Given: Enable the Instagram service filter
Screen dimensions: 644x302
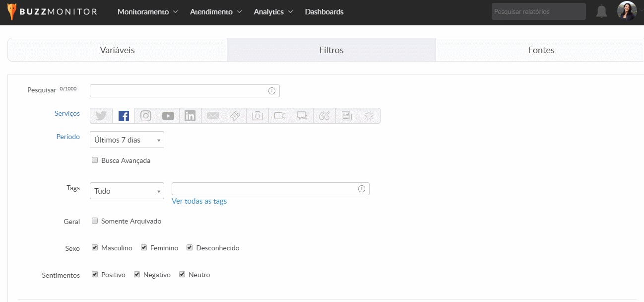Looking at the screenshot, I should 146,116.
